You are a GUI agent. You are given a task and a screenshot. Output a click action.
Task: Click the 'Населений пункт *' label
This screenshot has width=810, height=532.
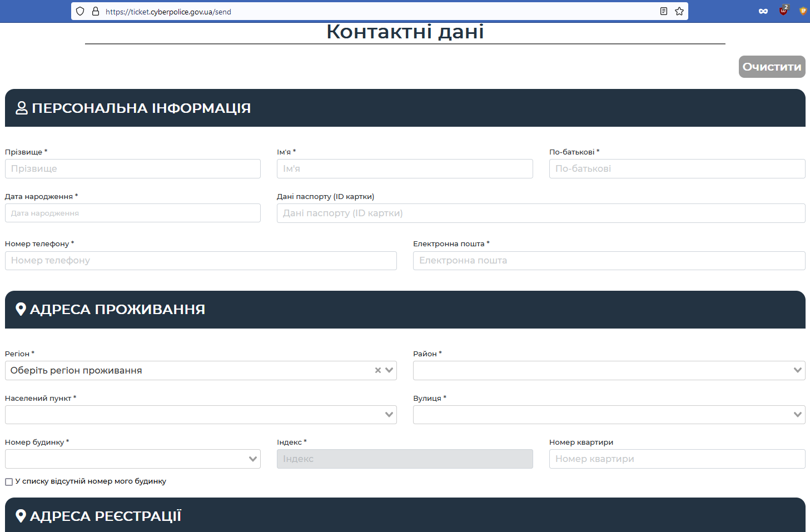coord(41,398)
